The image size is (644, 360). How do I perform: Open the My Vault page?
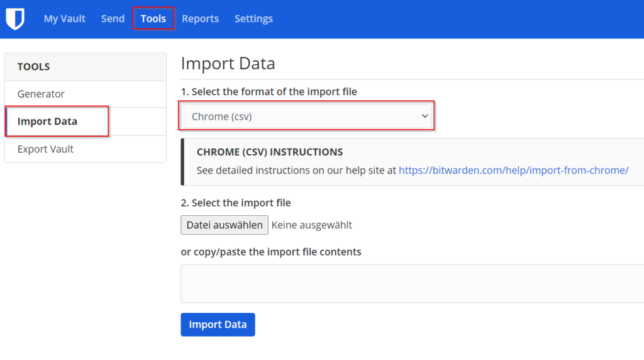tap(64, 19)
